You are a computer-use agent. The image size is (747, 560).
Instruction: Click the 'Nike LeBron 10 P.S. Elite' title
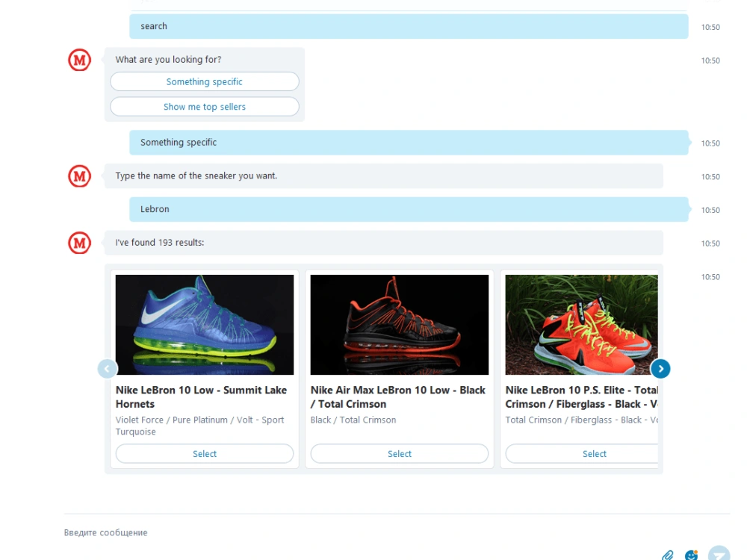click(582, 396)
